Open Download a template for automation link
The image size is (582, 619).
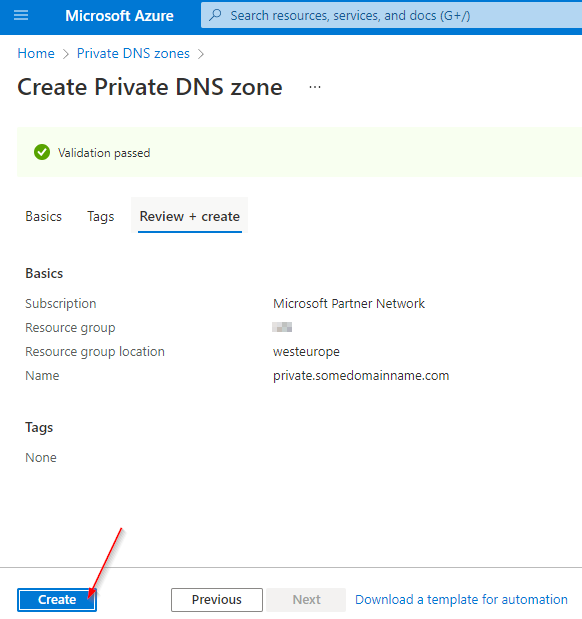point(461,600)
